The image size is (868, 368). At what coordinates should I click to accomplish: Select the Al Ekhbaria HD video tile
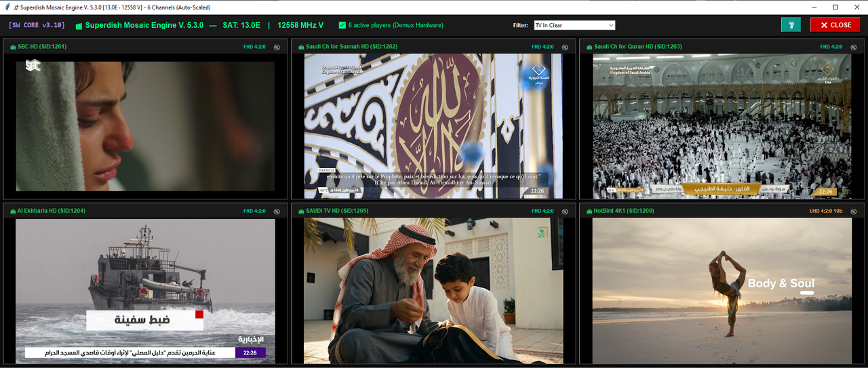(145, 291)
